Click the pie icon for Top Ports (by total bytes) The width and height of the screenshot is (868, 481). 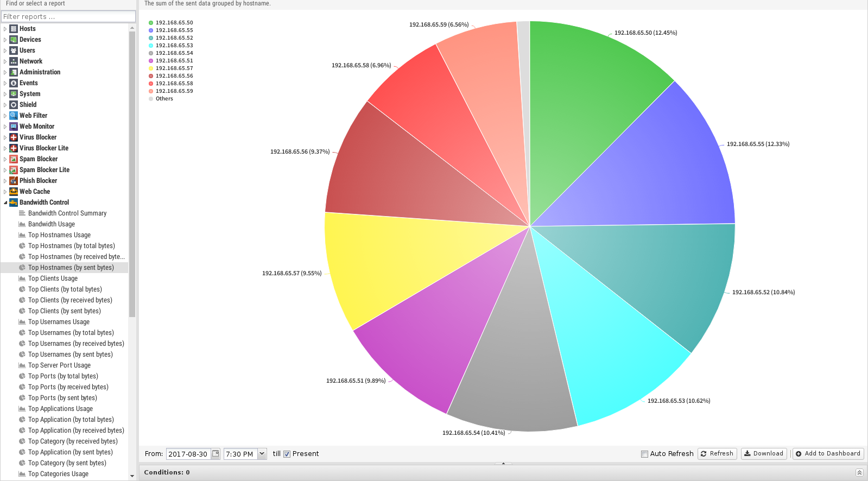pyautogui.click(x=22, y=376)
